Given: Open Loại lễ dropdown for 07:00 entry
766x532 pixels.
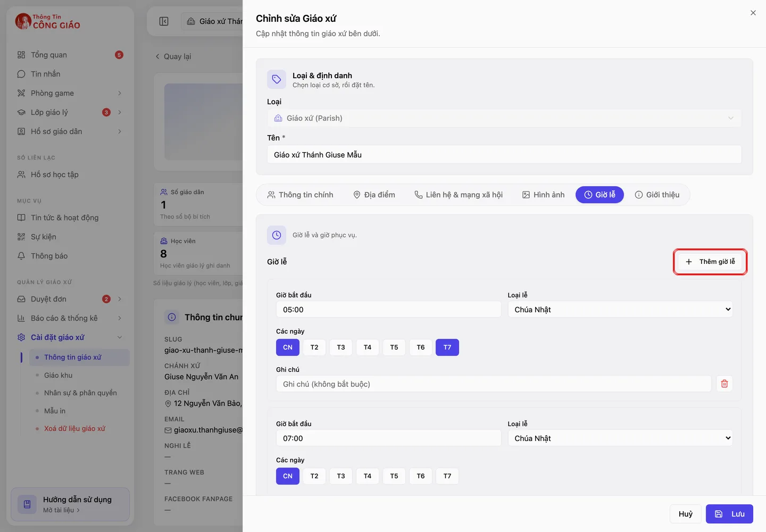Looking at the screenshot, I should pos(620,438).
